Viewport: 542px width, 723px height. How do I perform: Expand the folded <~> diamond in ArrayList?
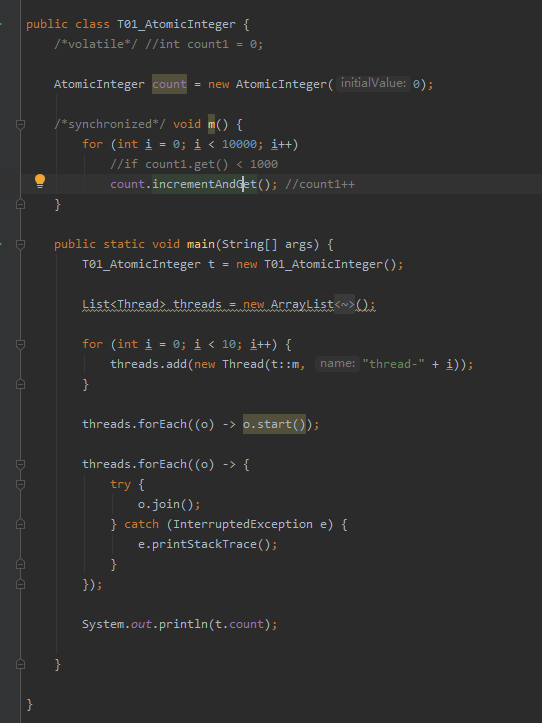(x=344, y=304)
